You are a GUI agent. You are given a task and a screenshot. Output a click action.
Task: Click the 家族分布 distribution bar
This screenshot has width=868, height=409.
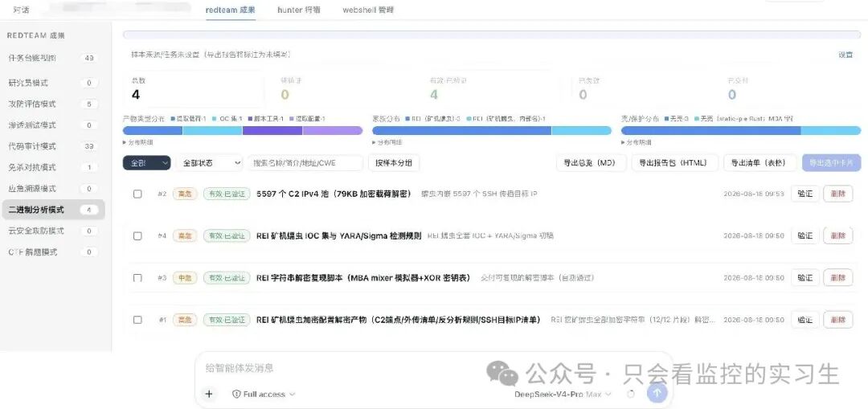point(492,131)
